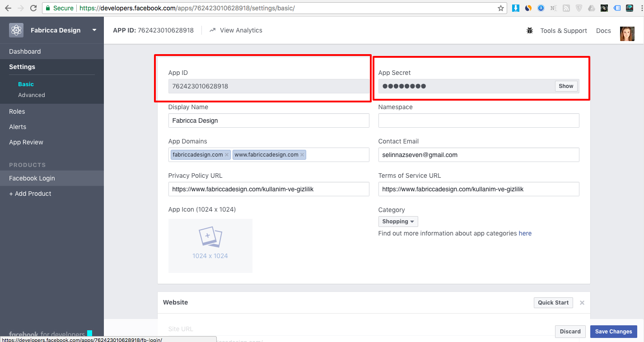
Task: Click the user profile avatar
Action: coord(627,33)
